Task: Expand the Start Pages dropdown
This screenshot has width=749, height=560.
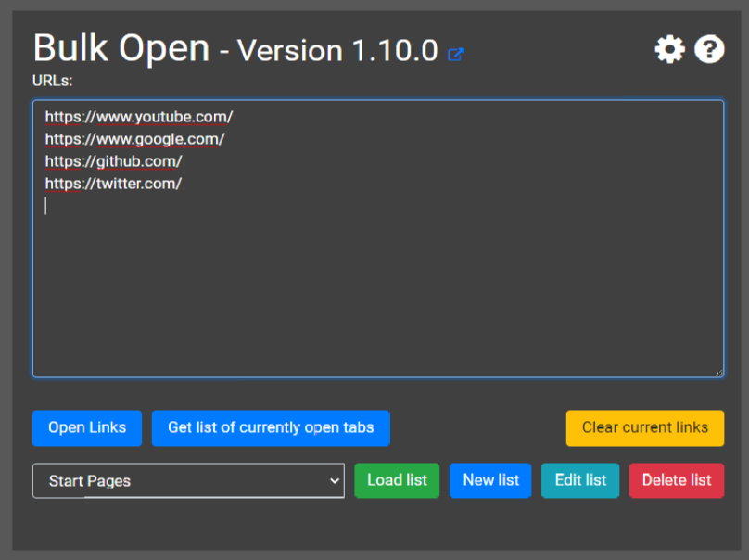Action: click(187, 480)
